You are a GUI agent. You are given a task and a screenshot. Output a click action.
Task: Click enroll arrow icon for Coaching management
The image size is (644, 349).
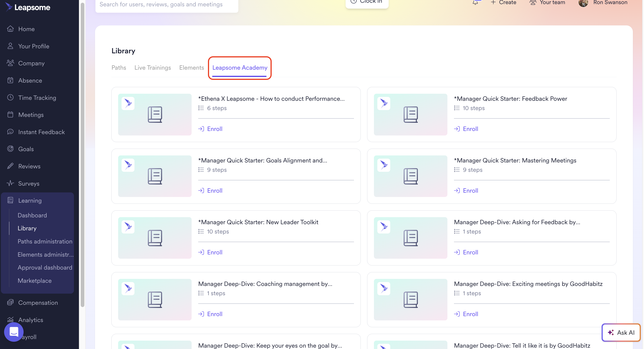click(x=201, y=314)
